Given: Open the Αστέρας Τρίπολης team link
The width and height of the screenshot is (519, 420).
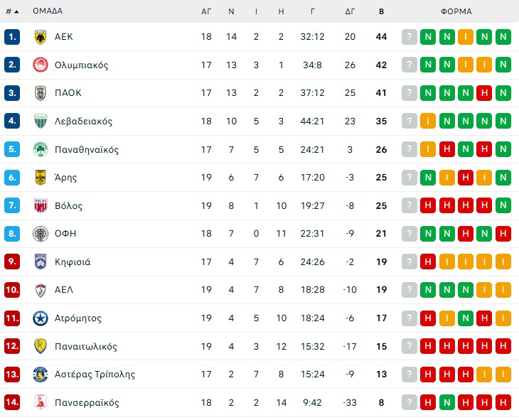Looking at the screenshot, I should (x=95, y=375).
